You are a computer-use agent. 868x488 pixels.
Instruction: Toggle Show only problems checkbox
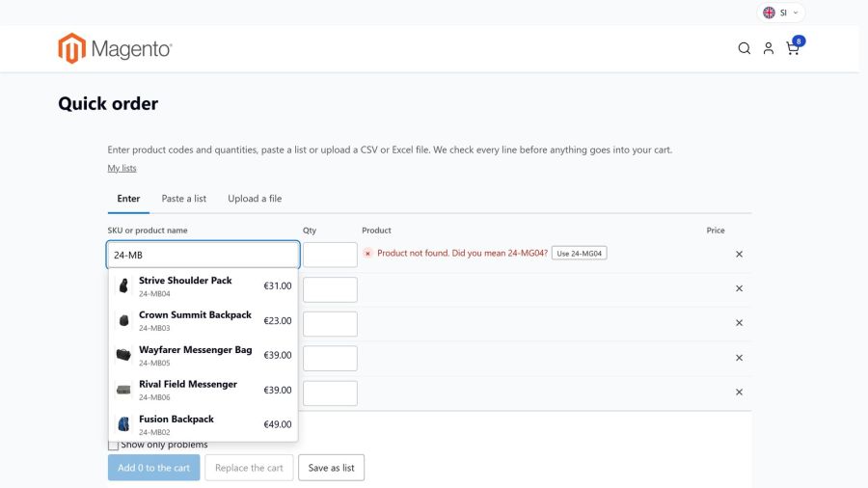tap(114, 445)
